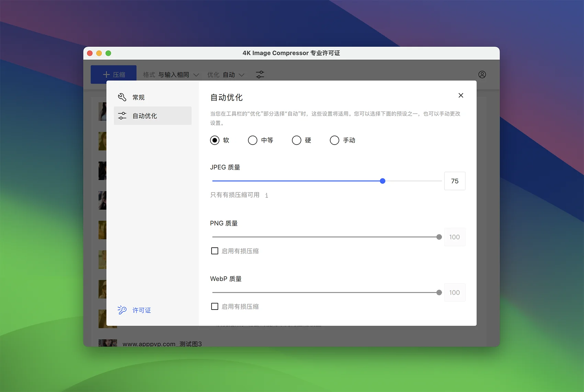Click the key icon next to 许可证
The image size is (584, 392).
point(122,310)
